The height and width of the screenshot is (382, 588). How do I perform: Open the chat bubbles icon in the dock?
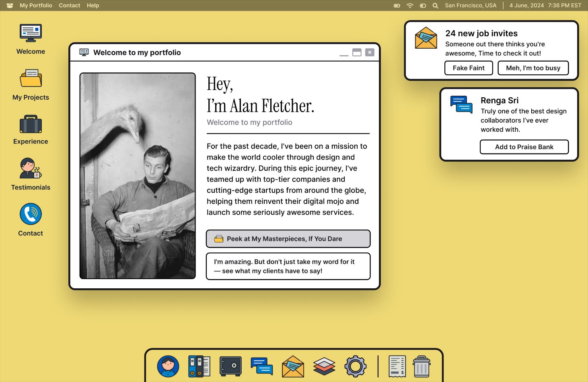tap(261, 366)
